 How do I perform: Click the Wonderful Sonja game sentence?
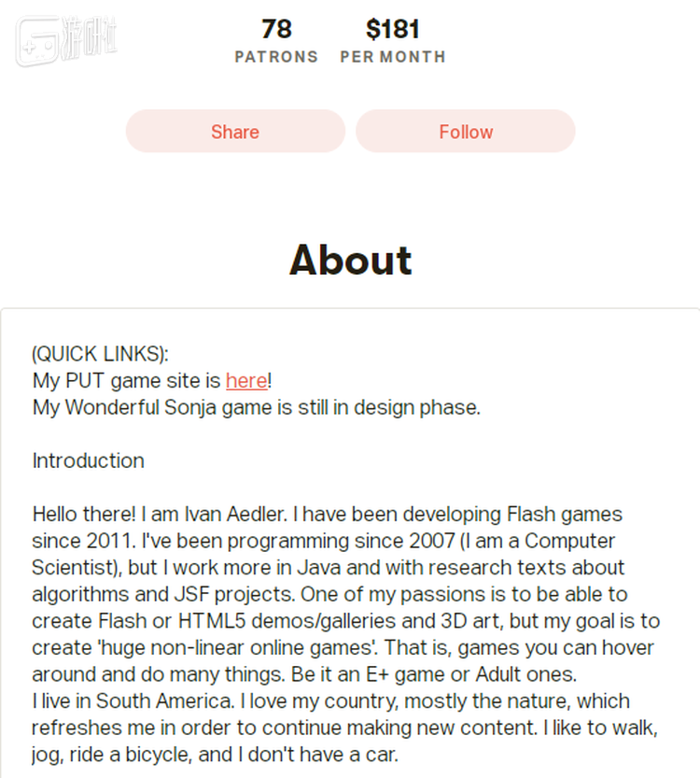tap(257, 407)
